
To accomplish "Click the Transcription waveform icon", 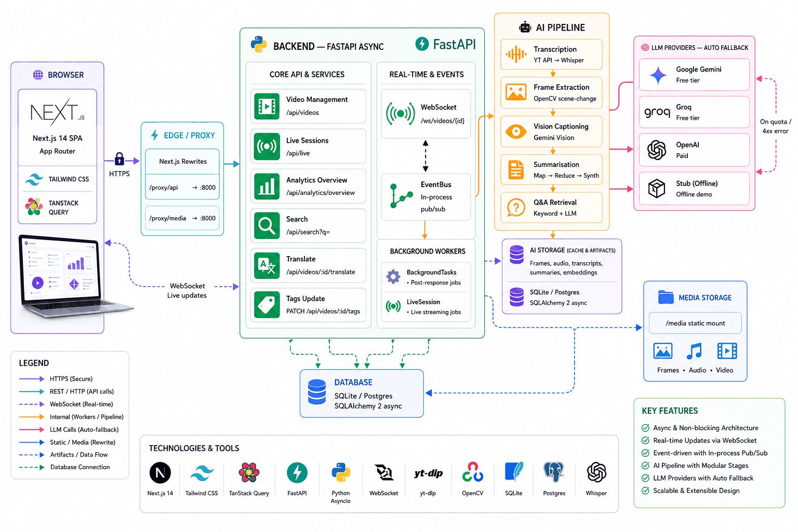I will [x=516, y=54].
